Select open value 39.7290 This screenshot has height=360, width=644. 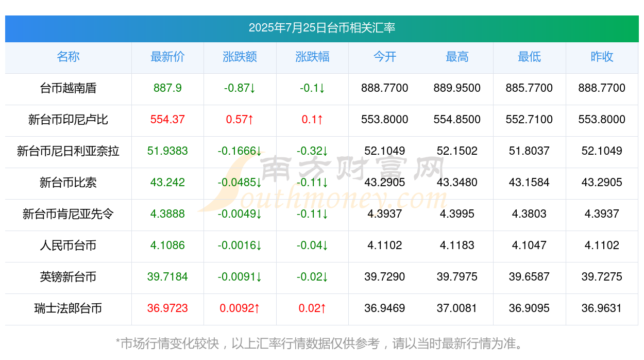pyautogui.click(x=385, y=277)
